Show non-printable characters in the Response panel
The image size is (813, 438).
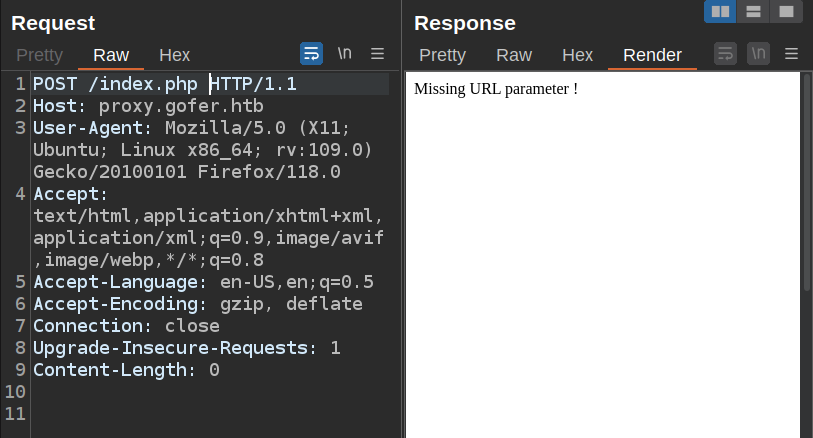(x=759, y=54)
